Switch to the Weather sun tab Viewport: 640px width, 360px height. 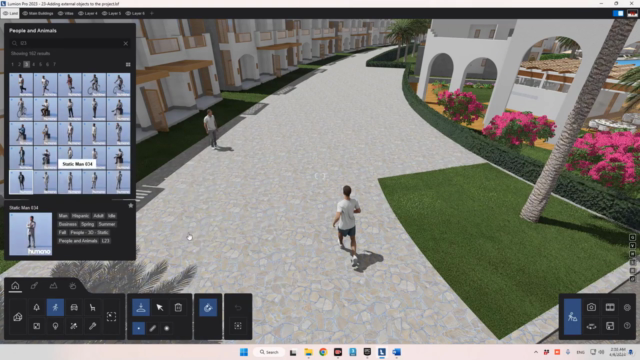(x=73, y=285)
